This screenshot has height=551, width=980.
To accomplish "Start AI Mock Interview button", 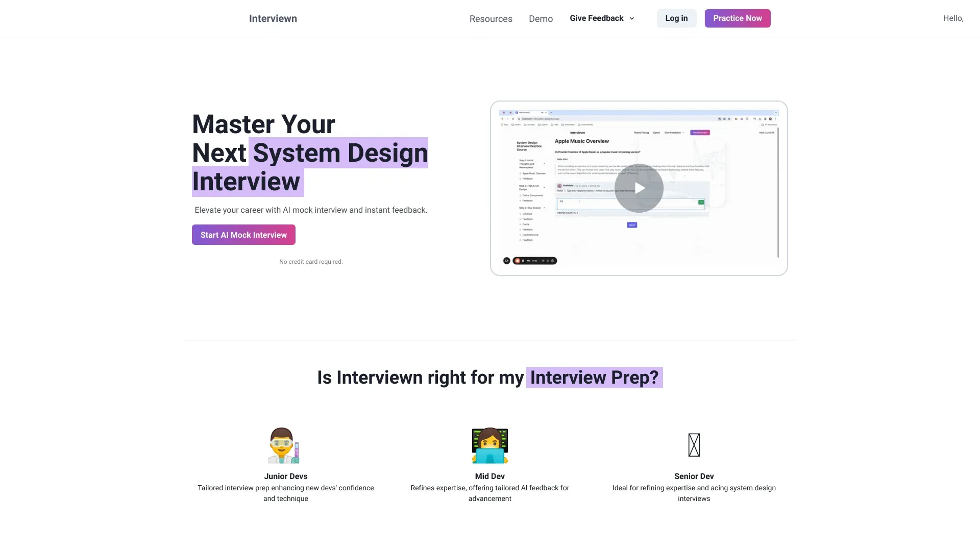I will (x=243, y=235).
